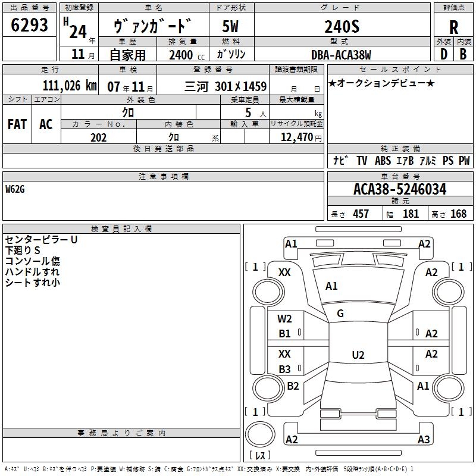Click the height value 168
This screenshot has width=476, height=476.
458,214
